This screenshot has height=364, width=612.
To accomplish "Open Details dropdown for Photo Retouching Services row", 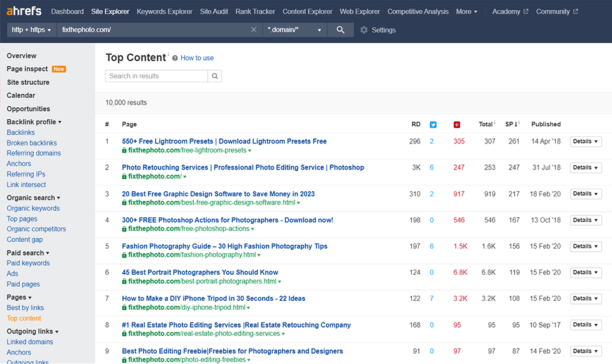I will click(x=585, y=168).
